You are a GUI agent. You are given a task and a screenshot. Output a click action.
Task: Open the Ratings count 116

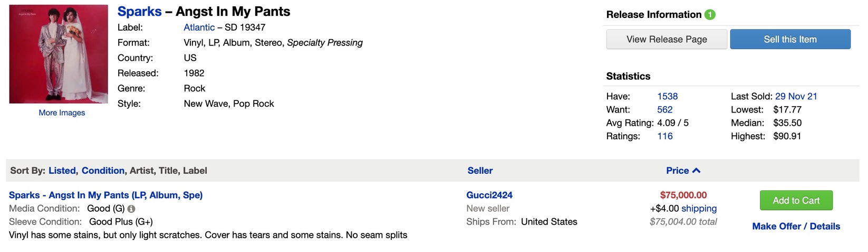point(664,136)
